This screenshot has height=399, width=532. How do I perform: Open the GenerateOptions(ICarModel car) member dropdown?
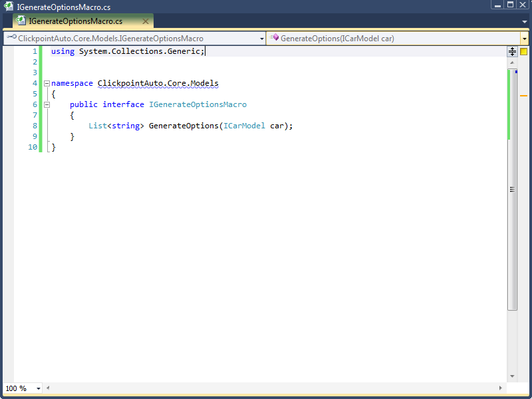click(525, 39)
